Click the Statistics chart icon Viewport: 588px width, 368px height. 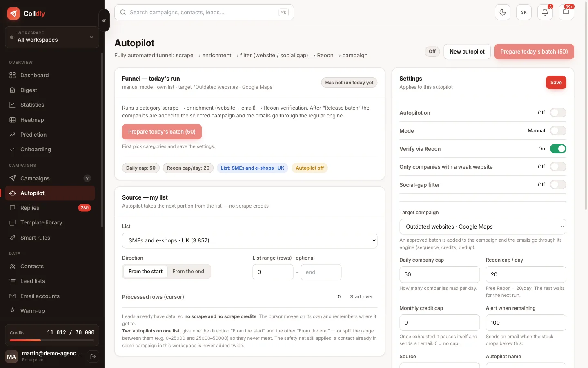(x=12, y=105)
